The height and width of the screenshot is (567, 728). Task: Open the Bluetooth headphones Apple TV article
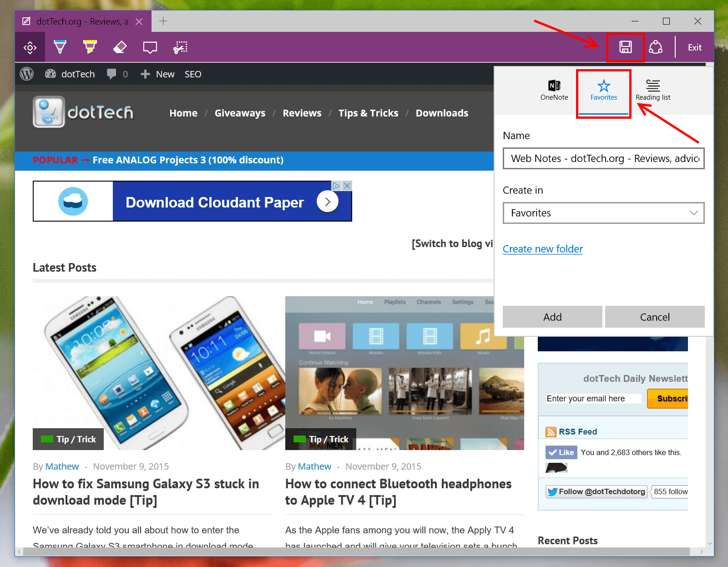(398, 492)
